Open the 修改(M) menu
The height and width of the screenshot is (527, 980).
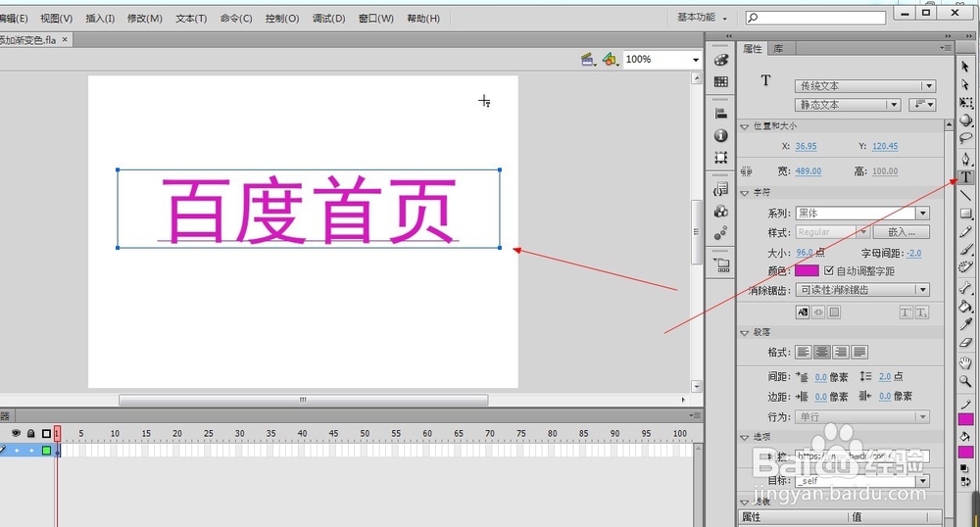coord(144,18)
